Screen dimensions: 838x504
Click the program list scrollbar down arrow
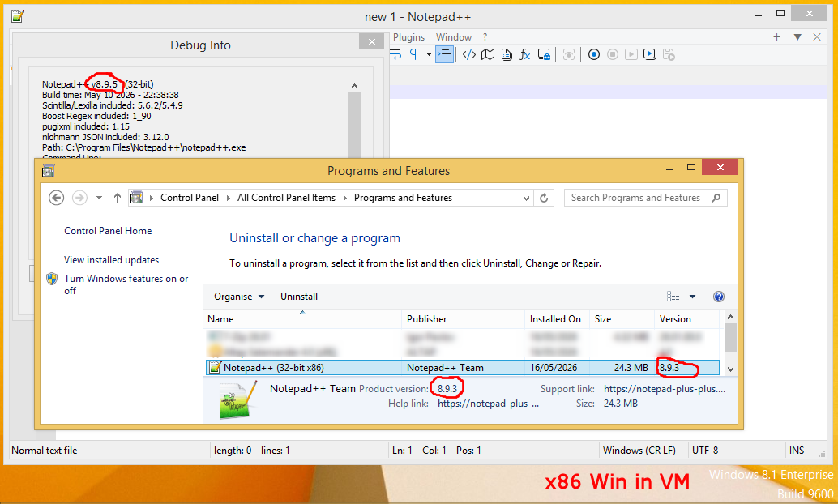pos(730,369)
